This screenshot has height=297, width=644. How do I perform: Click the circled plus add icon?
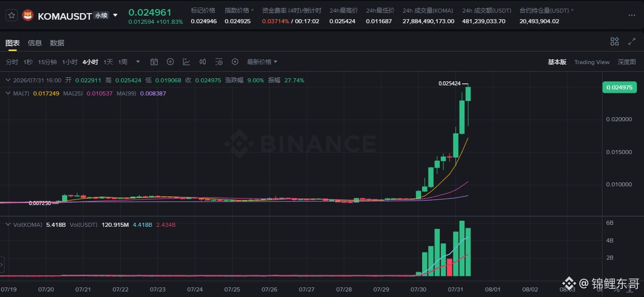[170, 62]
